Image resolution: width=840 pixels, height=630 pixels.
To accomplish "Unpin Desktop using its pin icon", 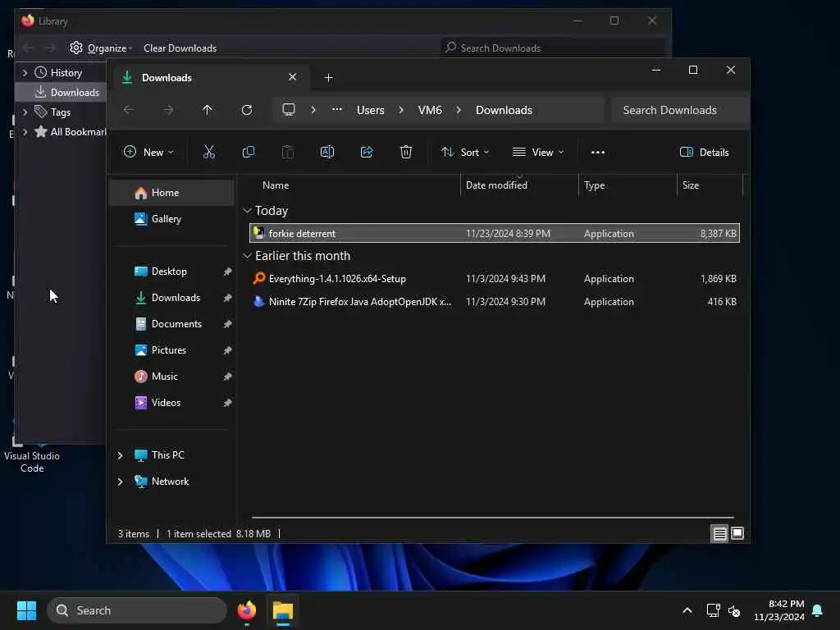I will tap(228, 272).
